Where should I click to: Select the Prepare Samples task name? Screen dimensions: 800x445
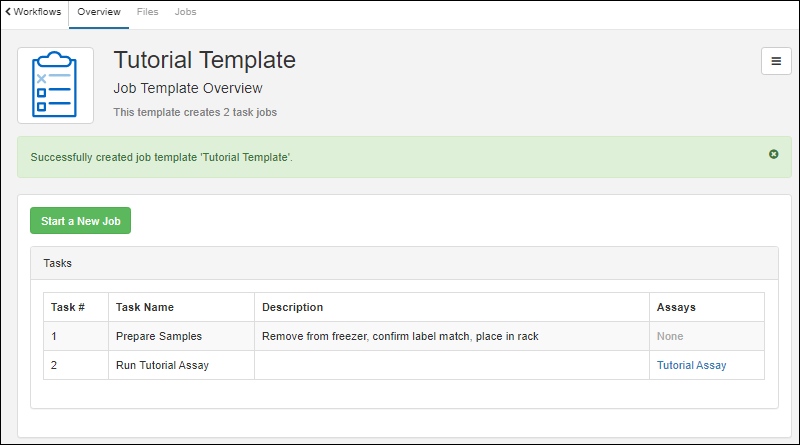158,336
